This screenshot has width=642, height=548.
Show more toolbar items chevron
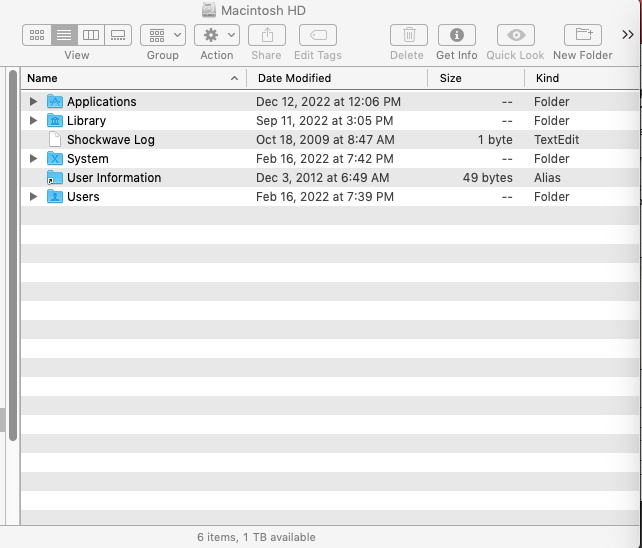[628, 35]
